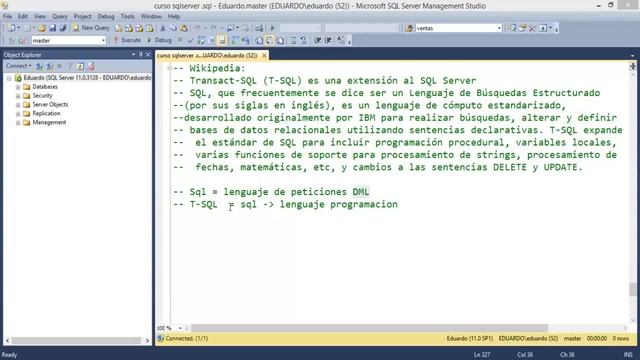Screen dimensions: 640x360
Task: Open the Window menu
Action: (x=151, y=16)
